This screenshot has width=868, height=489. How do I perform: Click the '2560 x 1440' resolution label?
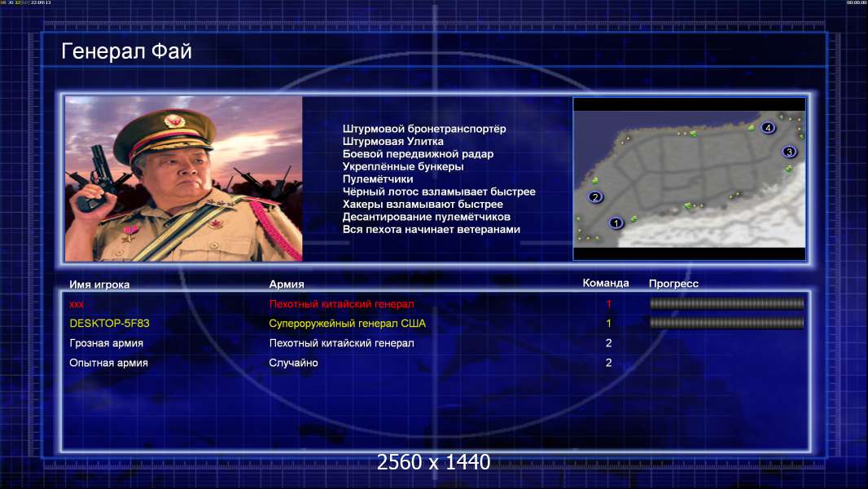coord(433,462)
